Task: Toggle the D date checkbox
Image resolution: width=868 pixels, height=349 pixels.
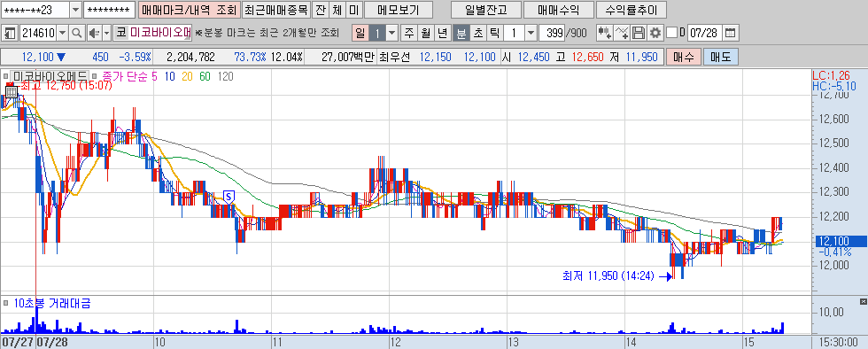Action: (671, 34)
